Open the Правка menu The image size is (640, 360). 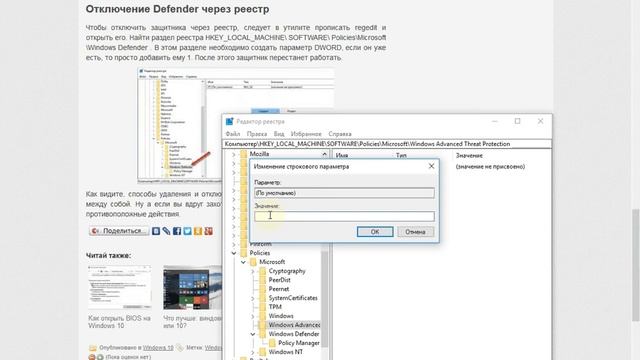pos(257,134)
